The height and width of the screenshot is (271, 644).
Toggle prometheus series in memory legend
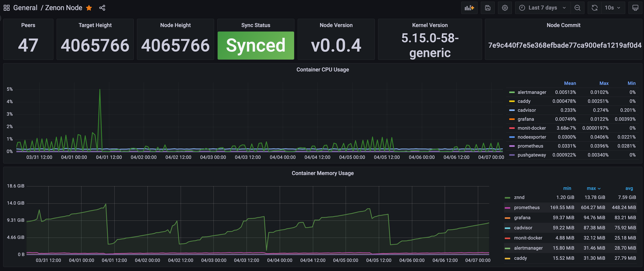[x=527, y=208]
